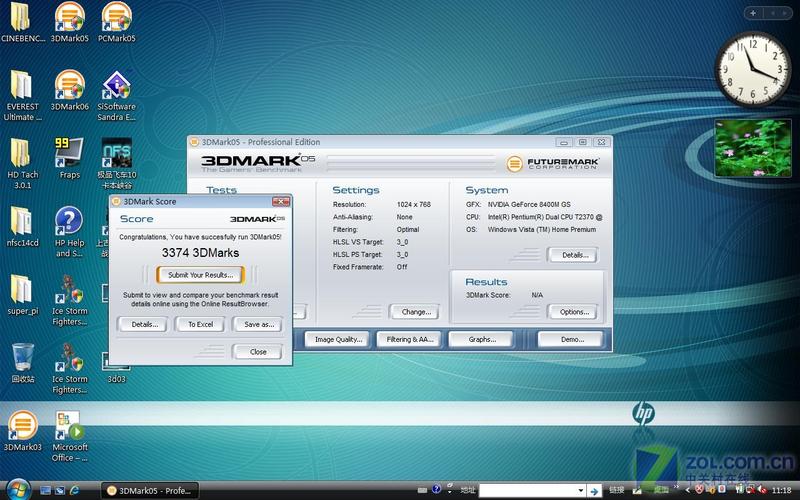The image size is (800, 500).
Task: Click the taskbar clock showing 11:18
Action: pos(782,490)
